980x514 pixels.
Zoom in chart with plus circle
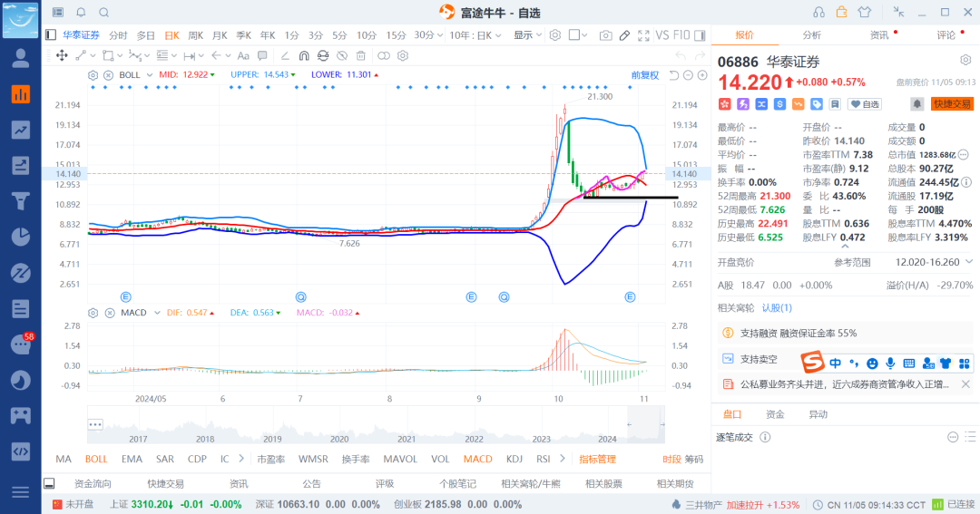click(702, 75)
